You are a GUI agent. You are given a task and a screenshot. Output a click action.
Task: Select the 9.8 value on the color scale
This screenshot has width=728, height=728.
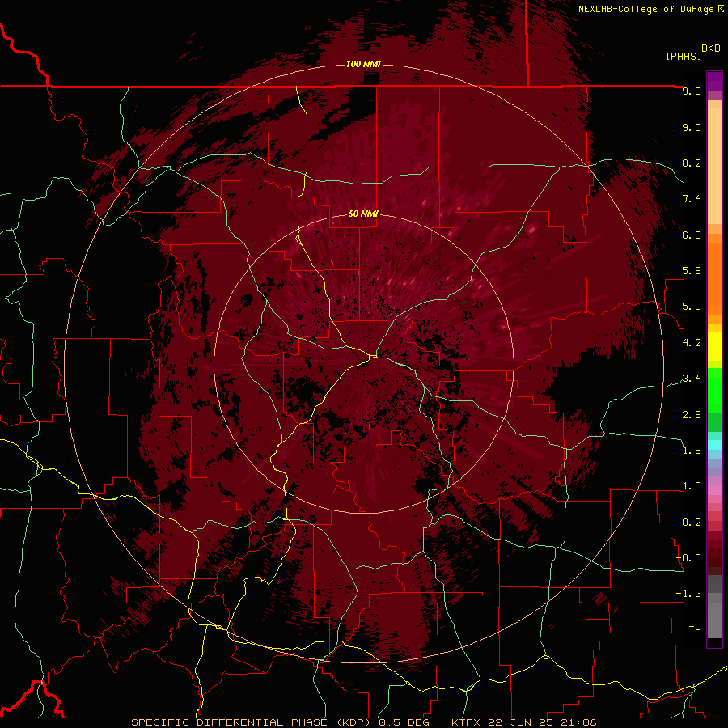click(692, 91)
